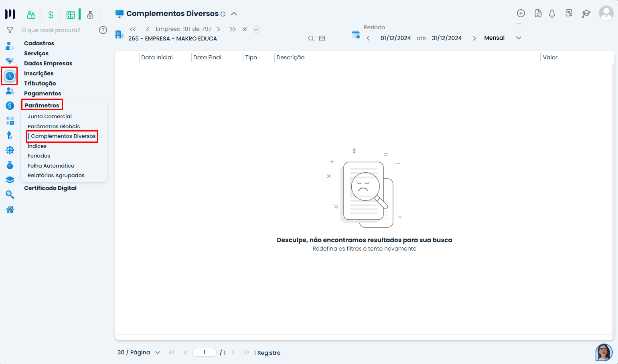Open the calculator module icon at top bar
The image size is (618, 364).
(71, 14)
